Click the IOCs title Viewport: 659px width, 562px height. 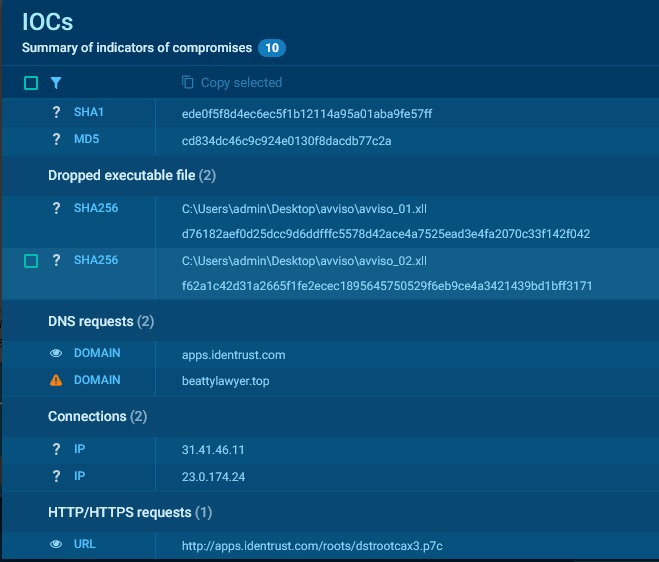[47, 22]
